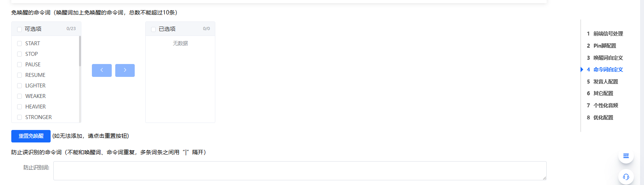Jump to 前端信号处理 section
The image size is (644, 185).
pos(608,34)
